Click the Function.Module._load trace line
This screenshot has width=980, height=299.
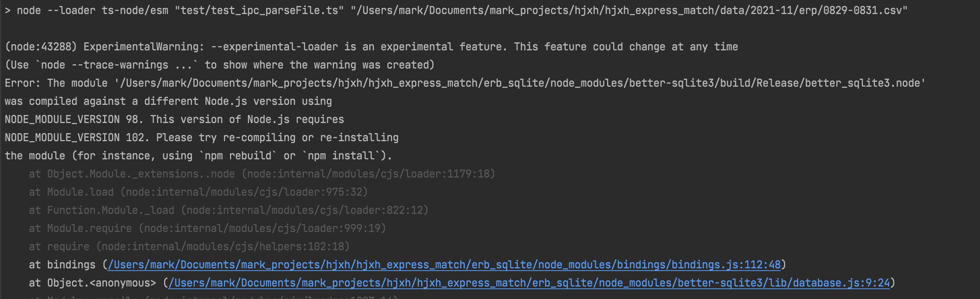[229, 210]
